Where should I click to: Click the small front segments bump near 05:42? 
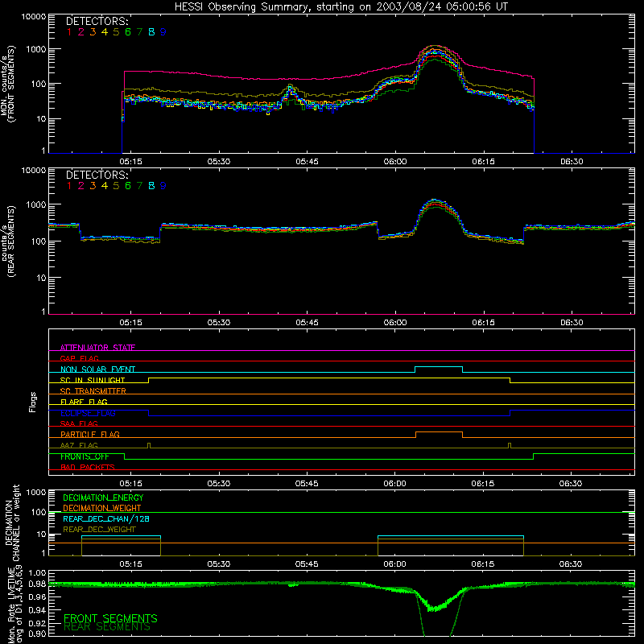tap(291, 89)
